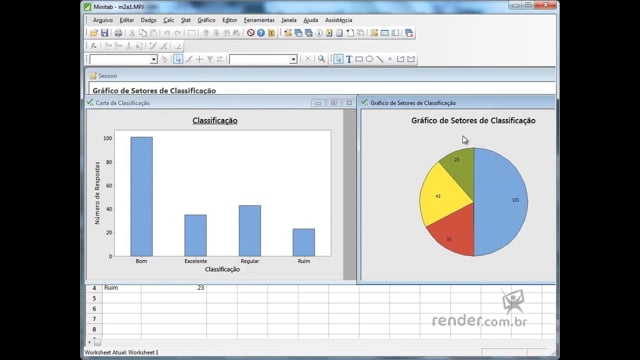640x360 pixels.
Task: Open the Ajuda menu
Action: 311,20
